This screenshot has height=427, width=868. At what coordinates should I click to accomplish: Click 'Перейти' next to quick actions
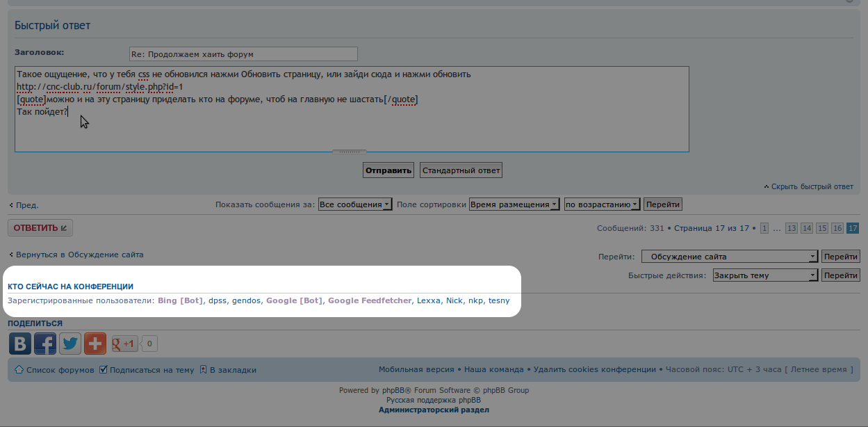click(x=840, y=275)
